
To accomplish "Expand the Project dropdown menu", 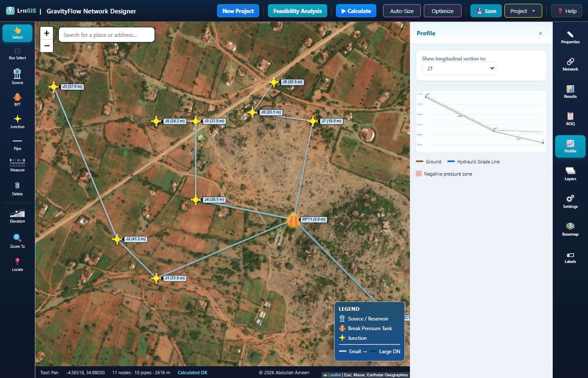I will point(523,11).
